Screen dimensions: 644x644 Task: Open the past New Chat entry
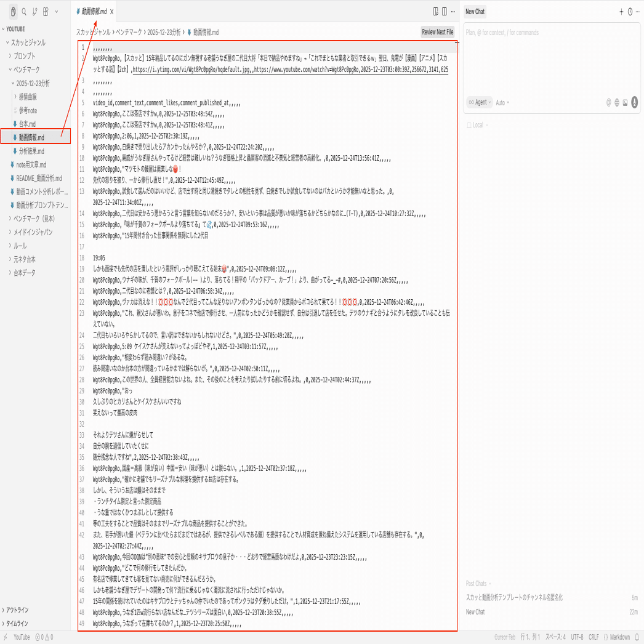[x=552, y=612]
